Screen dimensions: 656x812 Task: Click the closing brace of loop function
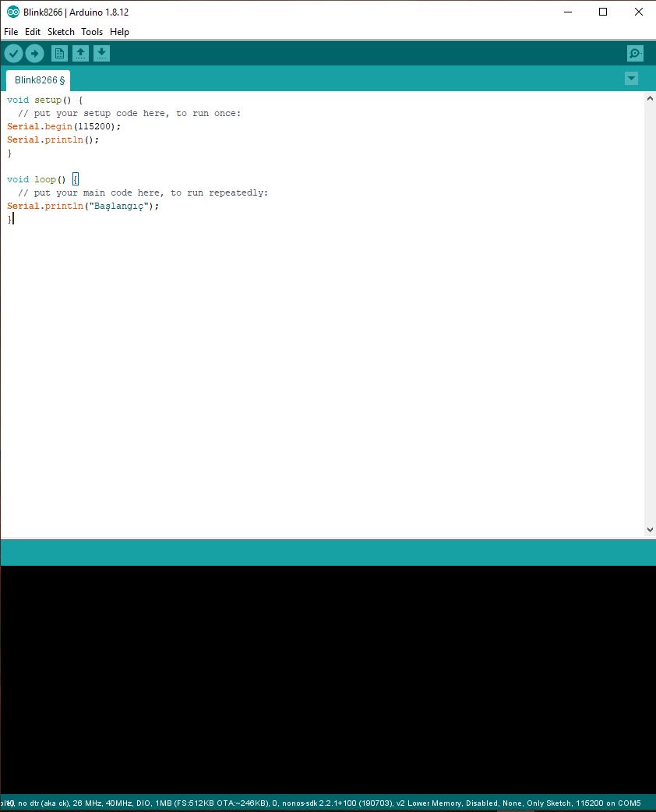[x=9, y=220]
